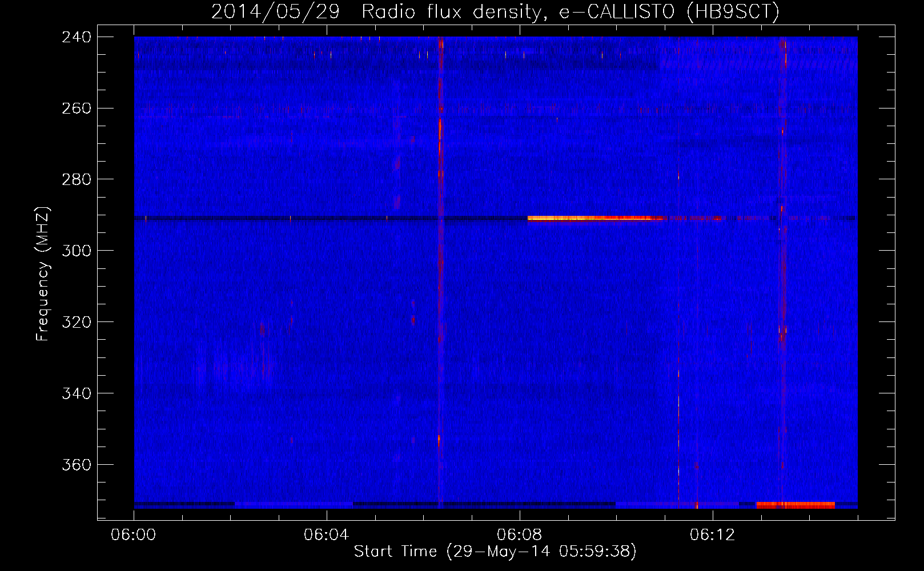Viewport: 924px width, 571px height.
Task: Click the 06:08 time tick label
Action: tap(520, 535)
